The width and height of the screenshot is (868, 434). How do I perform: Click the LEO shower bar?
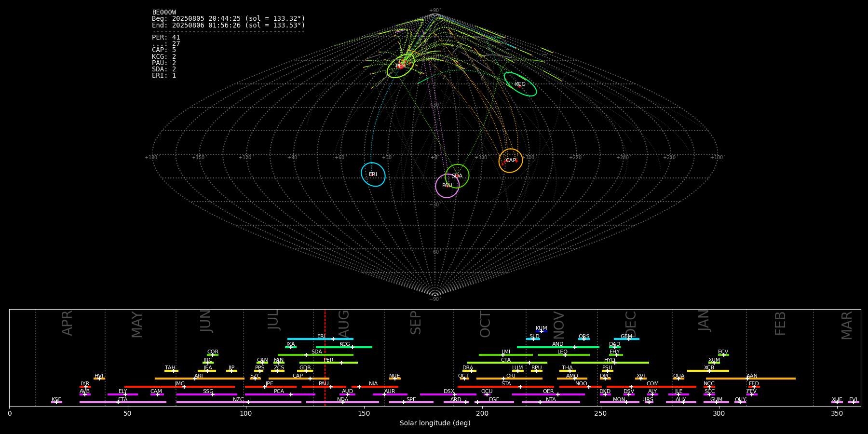564,355
